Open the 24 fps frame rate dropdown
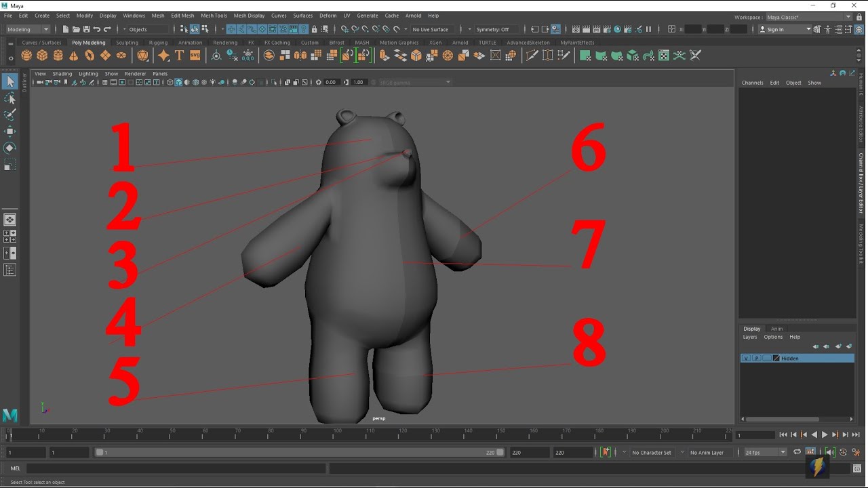 coord(765,452)
